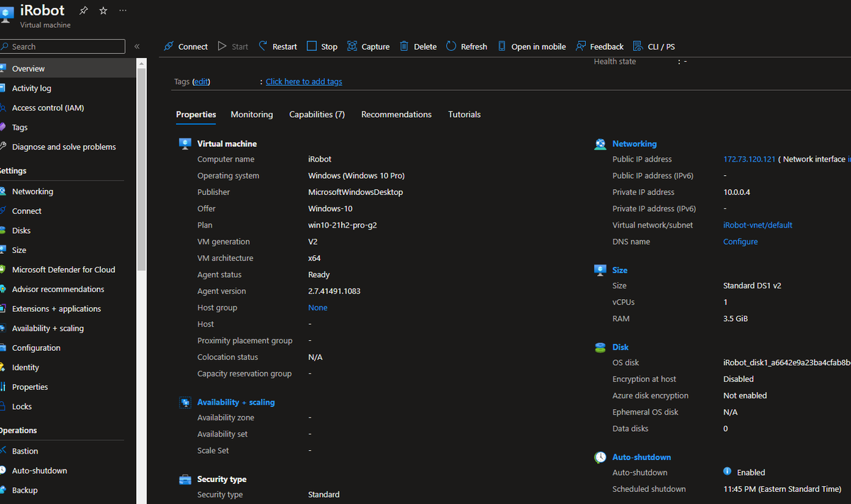Screen dimensions: 851x504
Task: Select the Properties tab
Action: coord(196,115)
